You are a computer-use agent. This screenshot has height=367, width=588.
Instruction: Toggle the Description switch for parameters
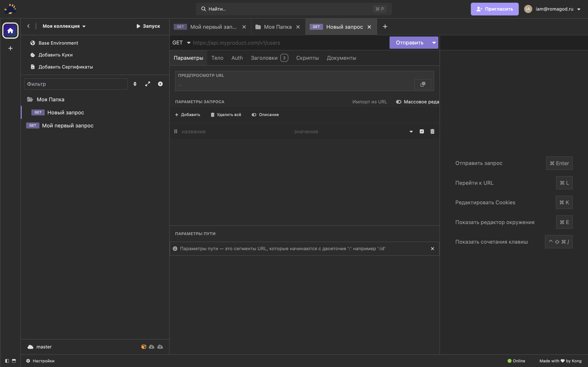(x=254, y=115)
